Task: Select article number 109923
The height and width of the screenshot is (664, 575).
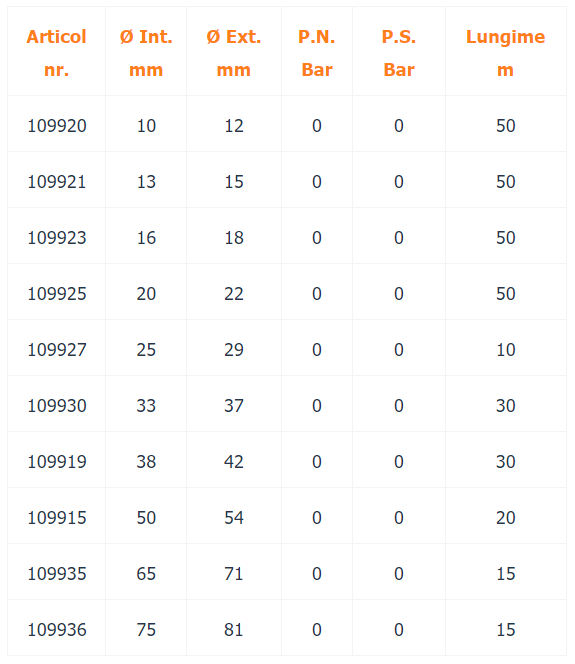Action: click(57, 238)
